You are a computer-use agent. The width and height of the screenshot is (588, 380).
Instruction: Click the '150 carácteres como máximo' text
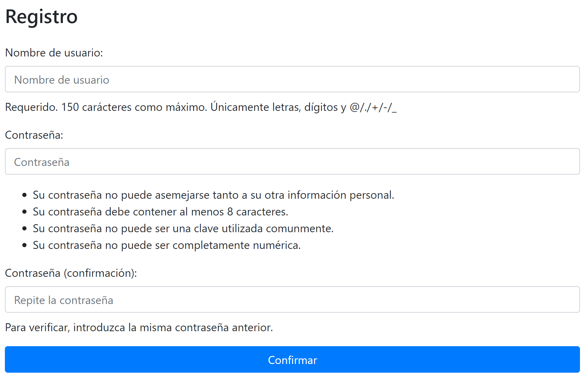click(x=134, y=107)
